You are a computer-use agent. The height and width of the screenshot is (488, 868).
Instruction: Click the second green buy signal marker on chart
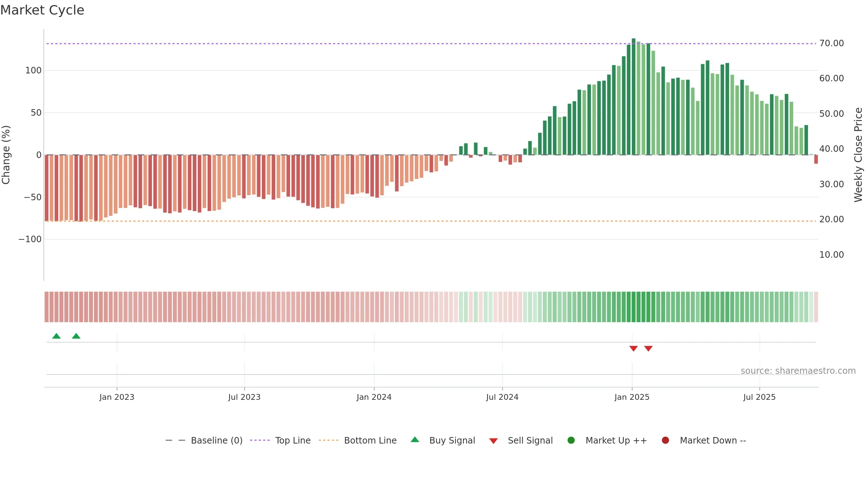(x=76, y=336)
